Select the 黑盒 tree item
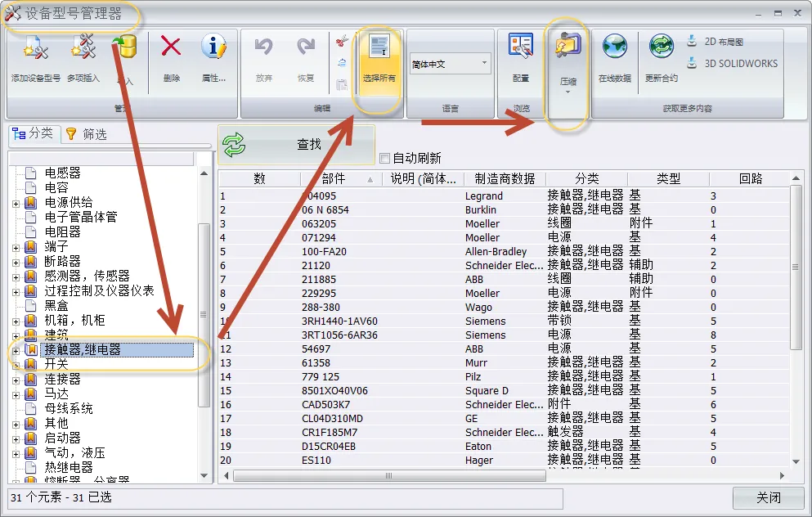The image size is (812, 517). pyautogui.click(x=56, y=305)
